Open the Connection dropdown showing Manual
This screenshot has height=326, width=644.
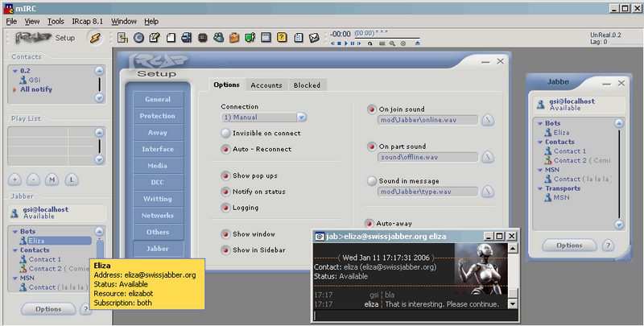click(301, 117)
